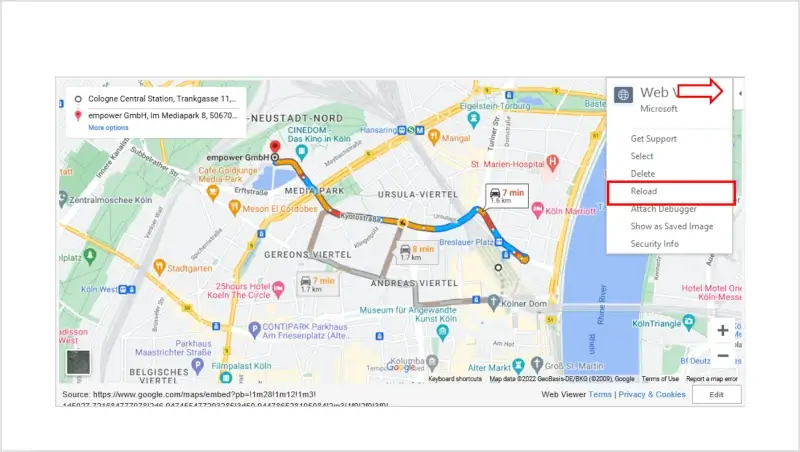
Task: Click the Köln Marriott hotel icon
Action: (x=537, y=210)
